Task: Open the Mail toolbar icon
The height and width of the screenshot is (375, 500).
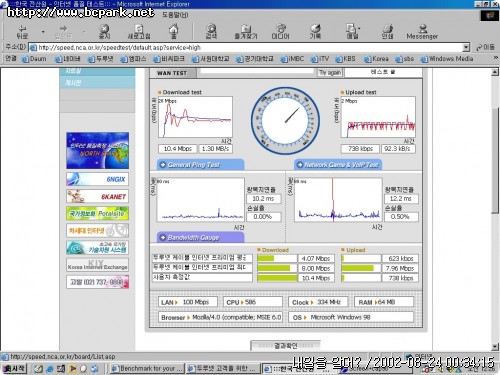Action: tap(352, 32)
